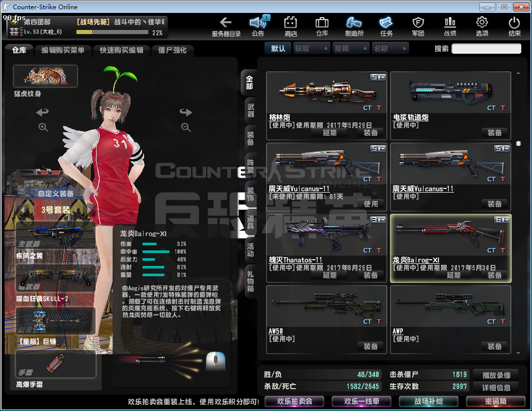The image size is (532, 411).
Task: Select the 礼物箱 category tab
Action: [x=251, y=281]
